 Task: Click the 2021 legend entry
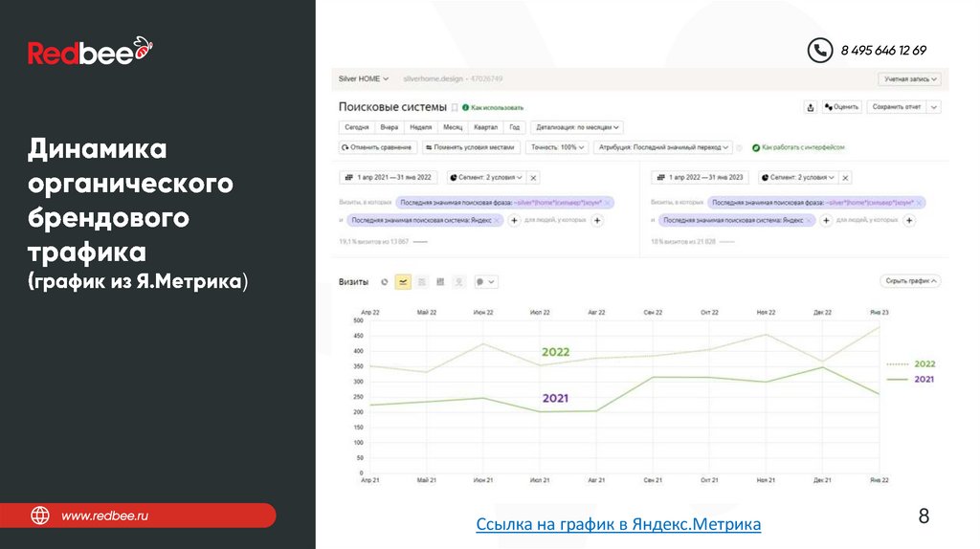pos(911,379)
